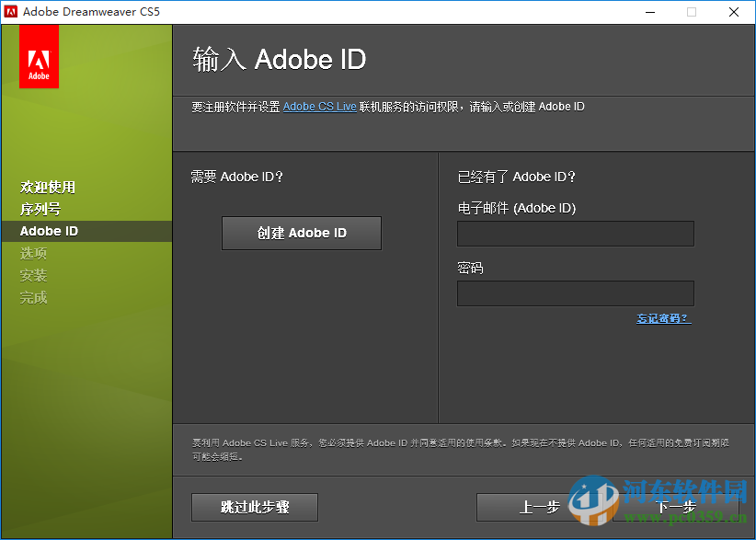Screen dimensions: 756x540
Task: Minimize the Dreamweaver CS5 installer window
Action: tap(649, 12)
